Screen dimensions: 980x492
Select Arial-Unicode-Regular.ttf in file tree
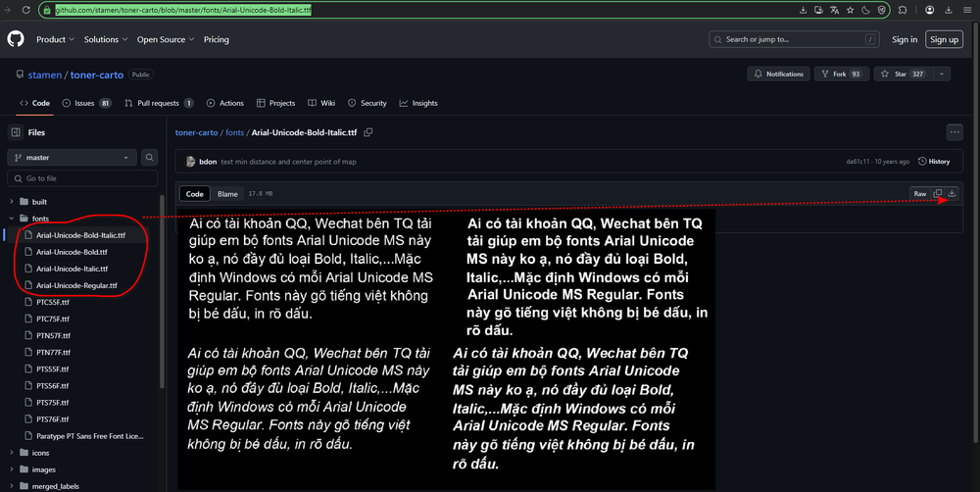(x=76, y=286)
